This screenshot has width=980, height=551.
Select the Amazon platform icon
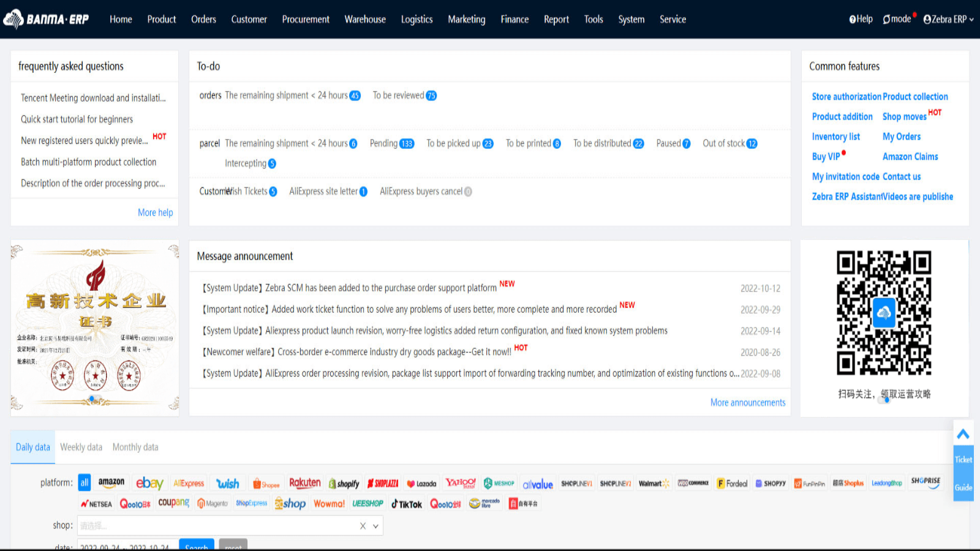coord(111,482)
